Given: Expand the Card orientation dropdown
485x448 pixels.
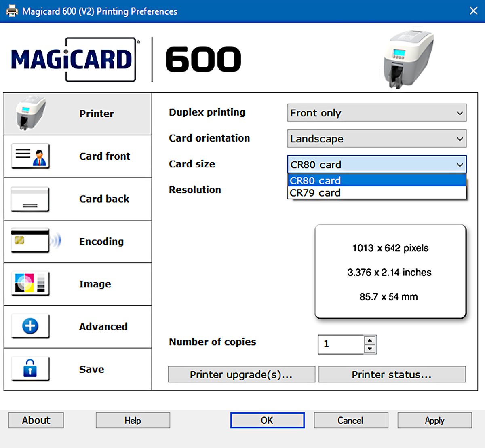Looking at the screenshot, I should pyautogui.click(x=376, y=139).
